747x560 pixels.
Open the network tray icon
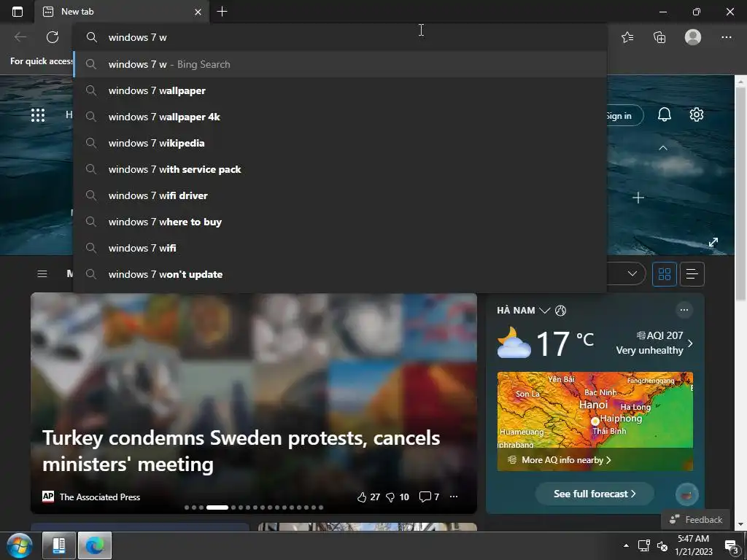click(644, 545)
